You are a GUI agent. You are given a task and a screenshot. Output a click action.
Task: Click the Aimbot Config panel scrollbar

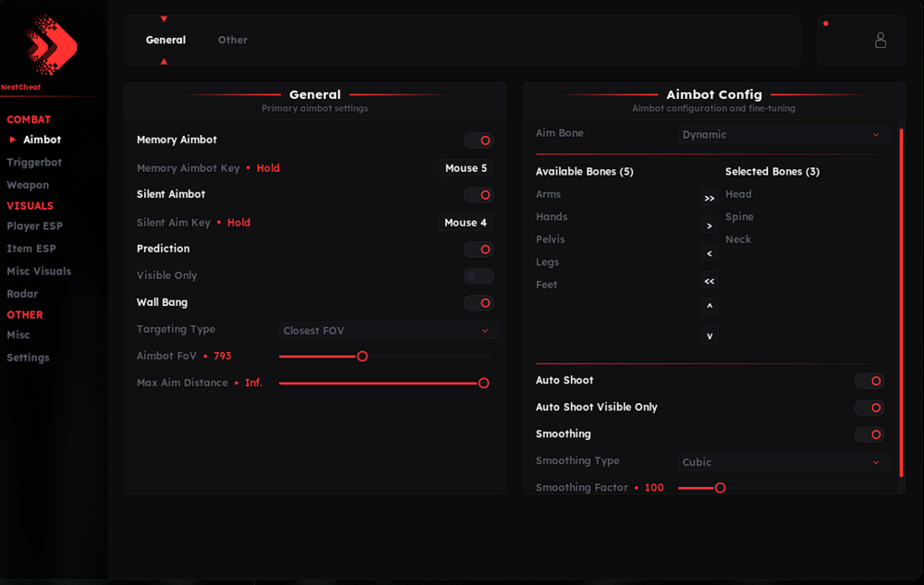click(x=901, y=302)
